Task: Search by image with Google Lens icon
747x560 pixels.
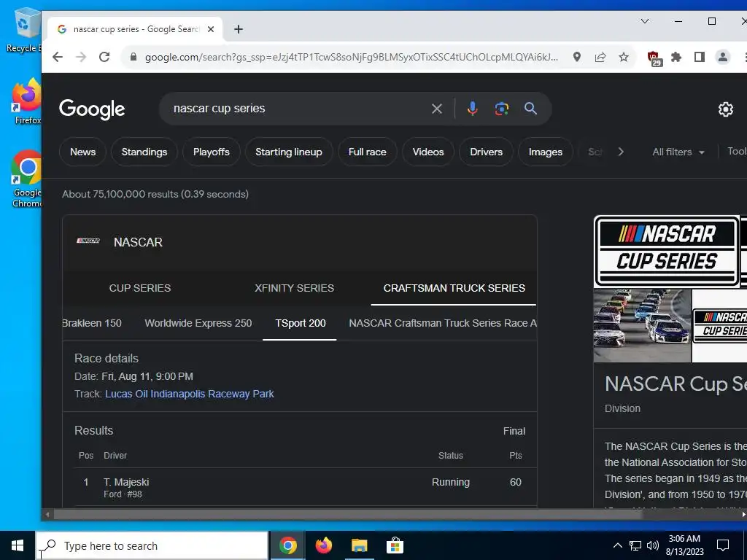Action: pos(501,109)
